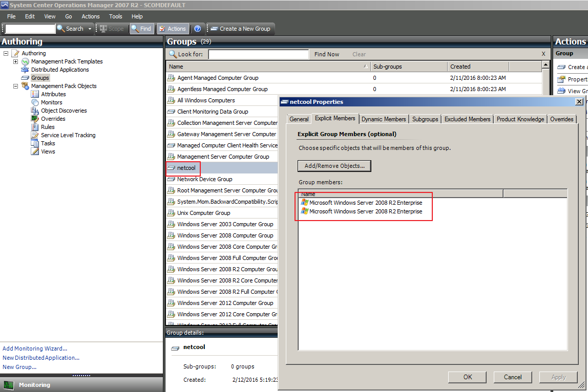Open the View menu
The width and height of the screenshot is (588, 392).
50,16
